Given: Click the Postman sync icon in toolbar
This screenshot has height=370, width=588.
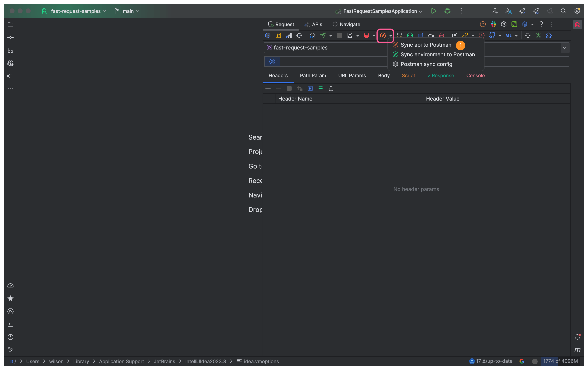Looking at the screenshot, I should point(383,36).
